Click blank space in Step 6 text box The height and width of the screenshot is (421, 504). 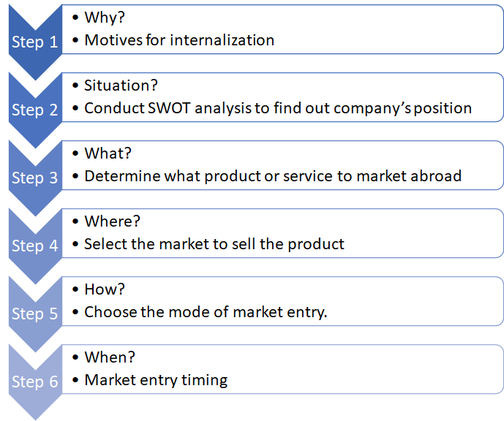380,369
